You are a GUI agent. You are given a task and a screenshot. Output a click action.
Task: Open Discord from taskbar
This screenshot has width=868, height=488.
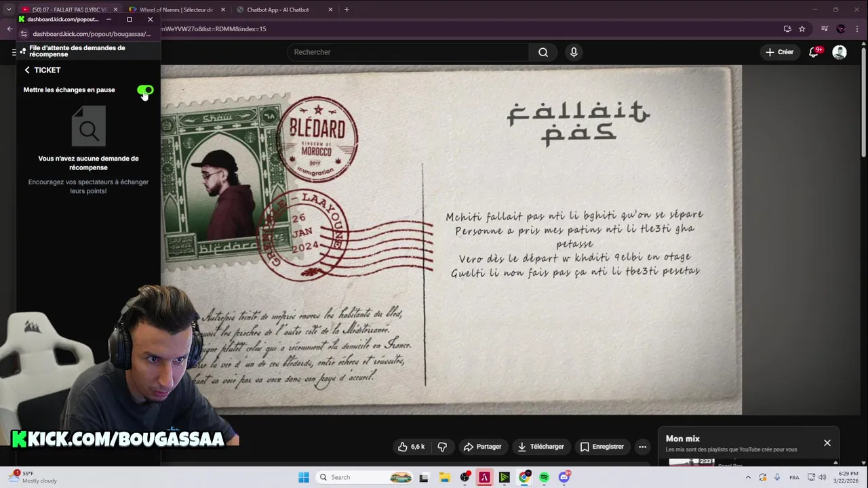[x=564, y=477]
